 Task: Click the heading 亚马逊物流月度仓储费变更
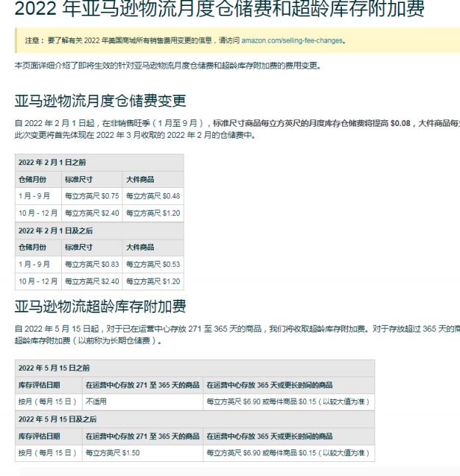pos(100,101)
